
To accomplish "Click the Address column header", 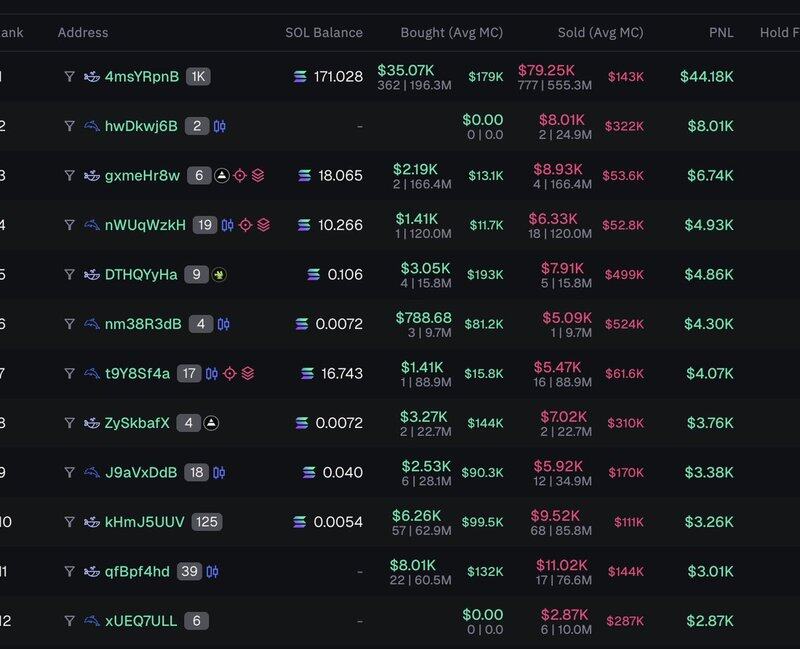I will point(83,33).
